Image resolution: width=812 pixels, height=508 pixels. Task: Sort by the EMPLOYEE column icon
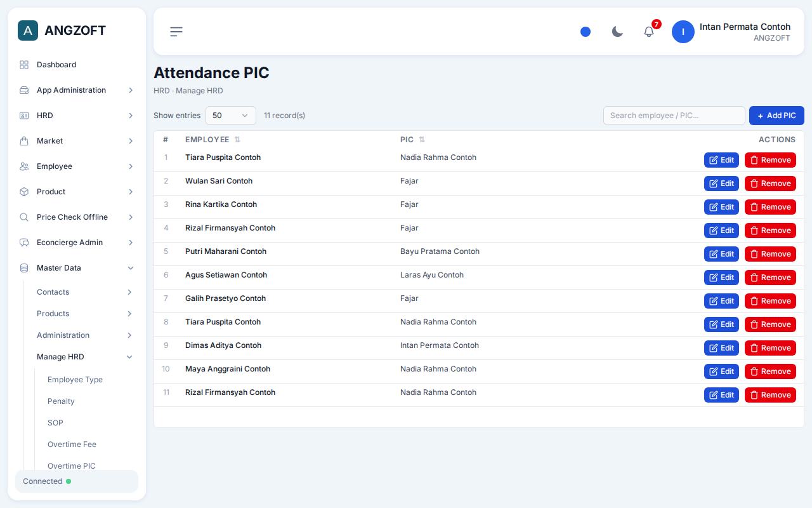[237, 140]
